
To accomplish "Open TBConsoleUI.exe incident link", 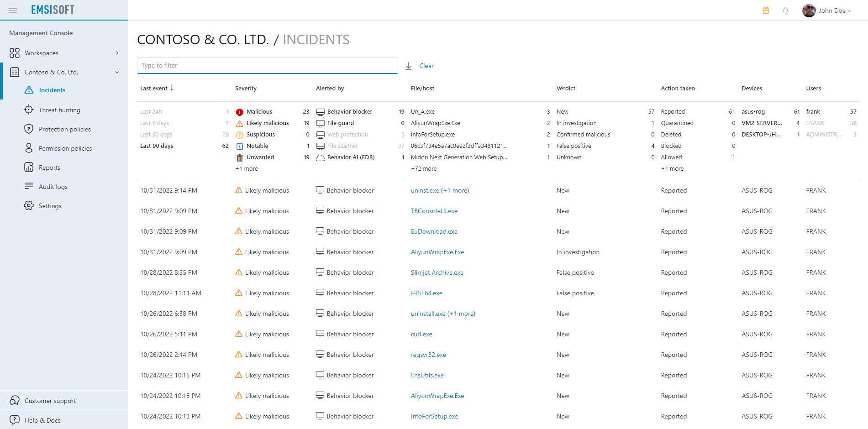I will (434, 211).
